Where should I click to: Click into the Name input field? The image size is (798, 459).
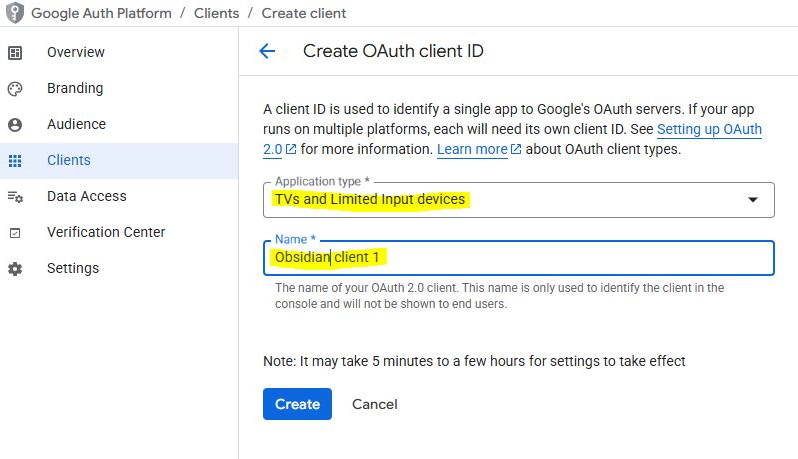pyautogui.click(x=519, y=258)
